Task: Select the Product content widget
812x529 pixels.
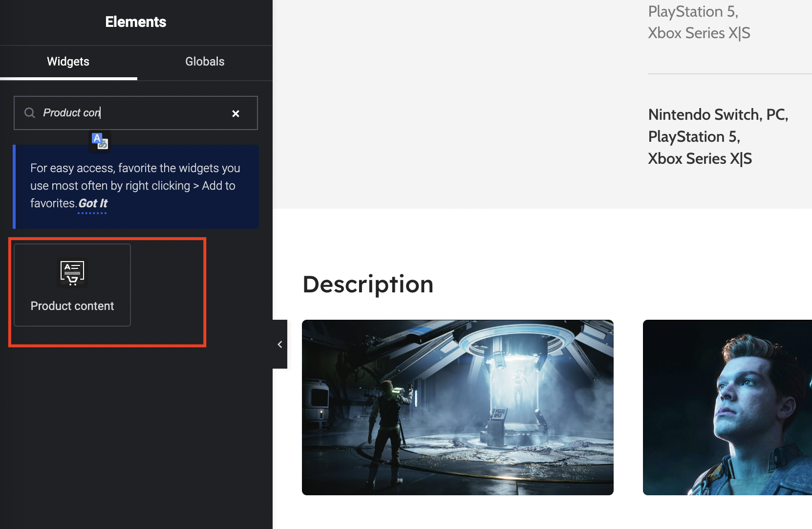Action: pos(72,285)
